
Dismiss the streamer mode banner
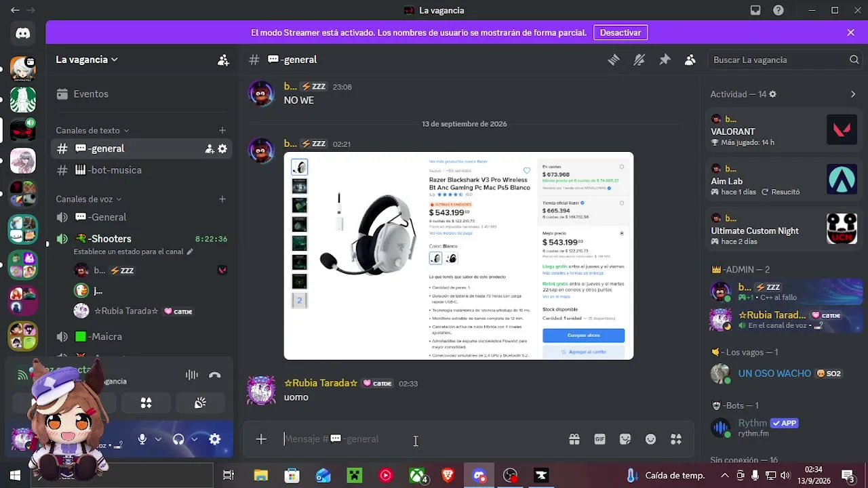[x=851, y=33]
